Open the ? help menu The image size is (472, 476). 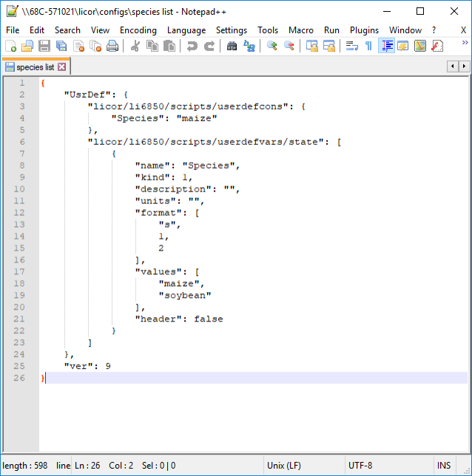[x=434, y=30]
